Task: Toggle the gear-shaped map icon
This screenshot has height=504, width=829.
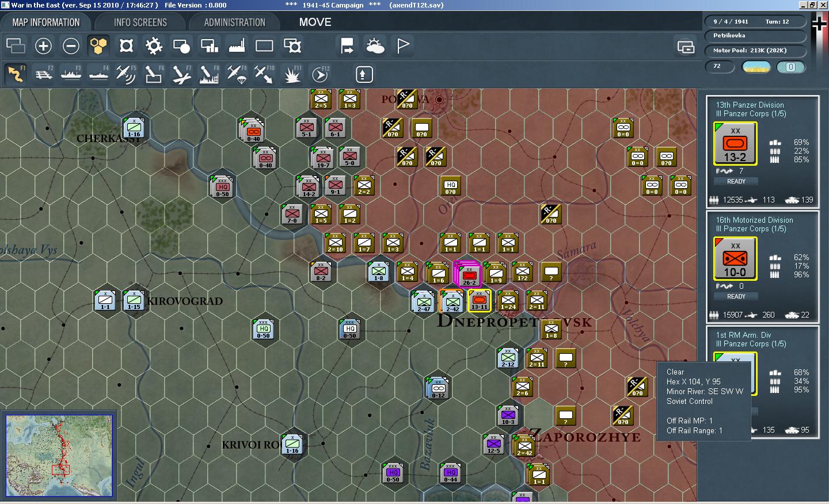Action: coord(154,45)
